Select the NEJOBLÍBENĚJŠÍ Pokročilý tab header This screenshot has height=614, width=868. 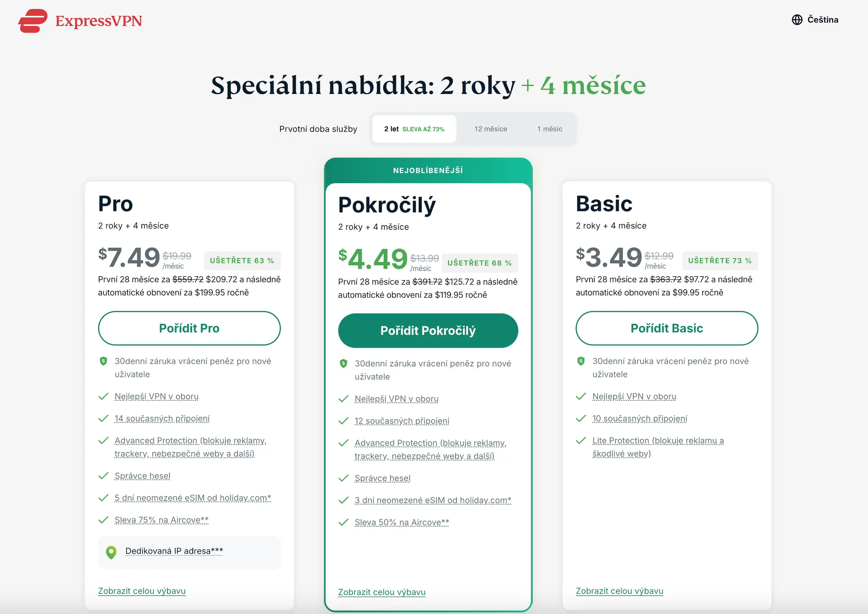tap(428, 170)
